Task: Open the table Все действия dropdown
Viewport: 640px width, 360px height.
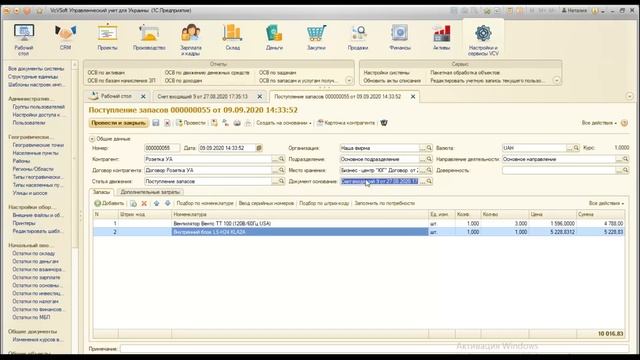Action: [x=606, y=203]
